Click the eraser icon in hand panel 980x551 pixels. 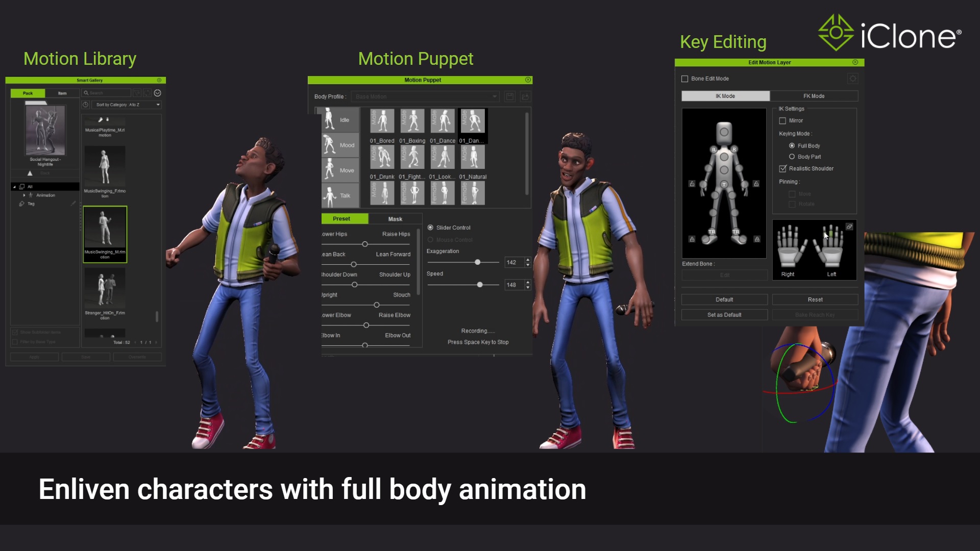849,227
